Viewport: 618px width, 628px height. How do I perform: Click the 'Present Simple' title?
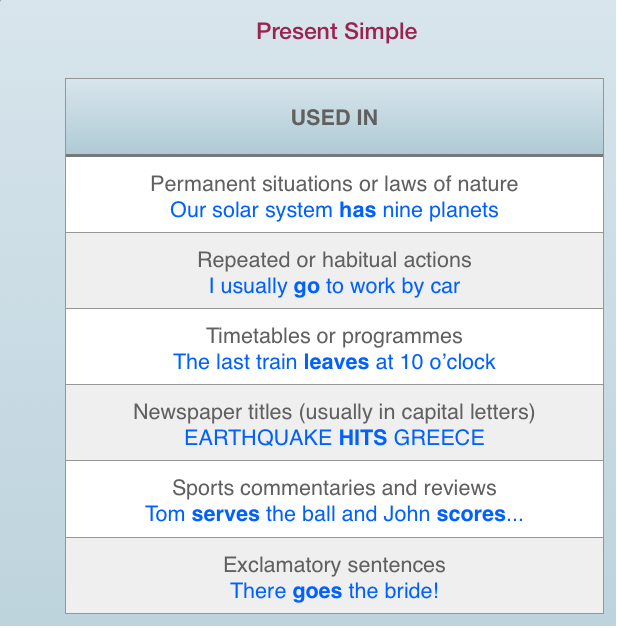[x=336, y=31]
